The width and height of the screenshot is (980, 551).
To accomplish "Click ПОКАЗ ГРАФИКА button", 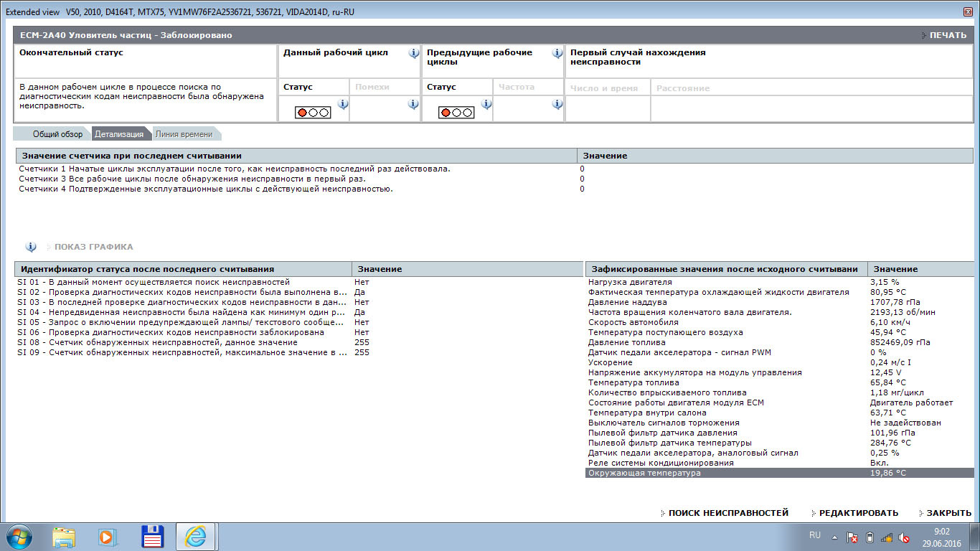I will click(x=90, y=247).
